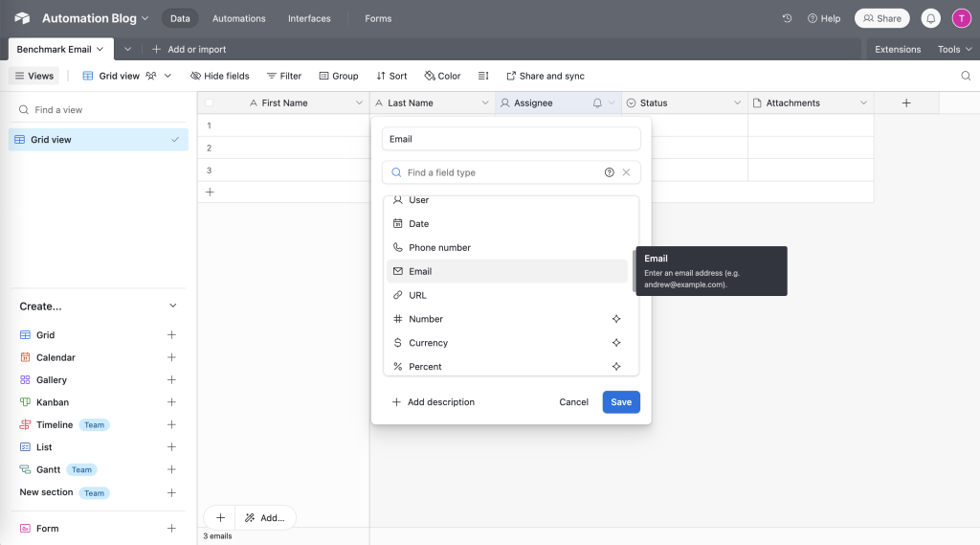
Task: Click the base history clock icon
Action: point(787,18)
